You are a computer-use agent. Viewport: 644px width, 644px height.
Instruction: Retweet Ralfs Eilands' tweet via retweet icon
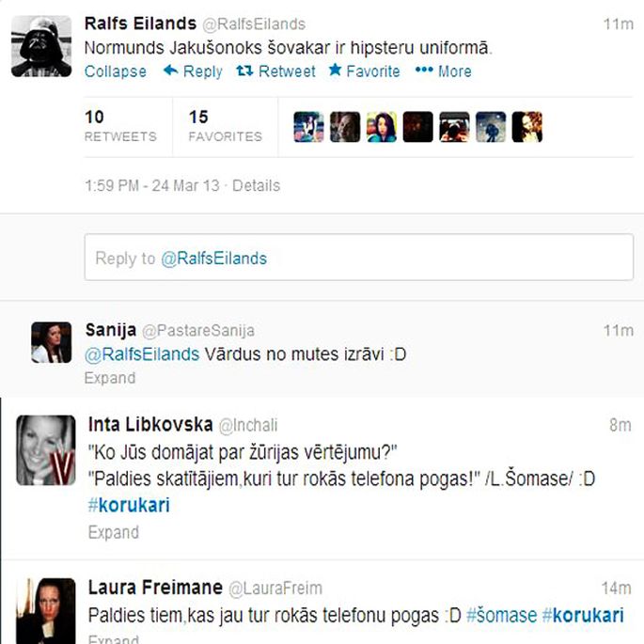244,71
